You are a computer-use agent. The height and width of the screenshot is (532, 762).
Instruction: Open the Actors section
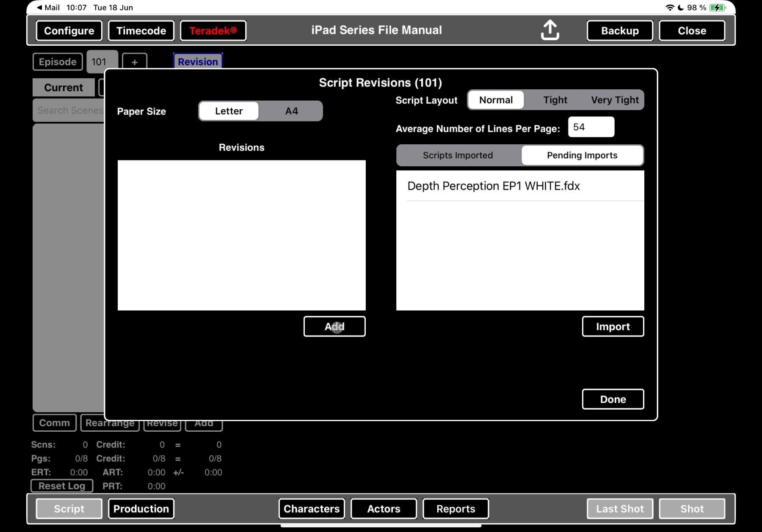click(384, 509)
